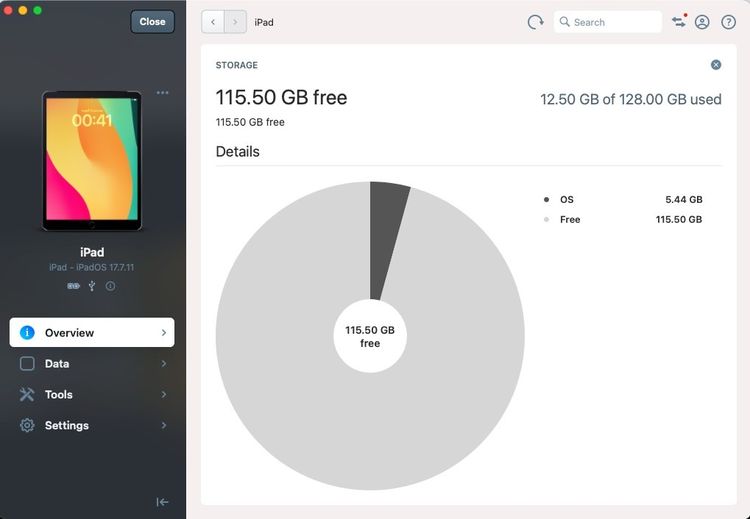Viewport: 750px width, 519px height.
Task: Open device info circle icon under iPad
Action: 110,286
